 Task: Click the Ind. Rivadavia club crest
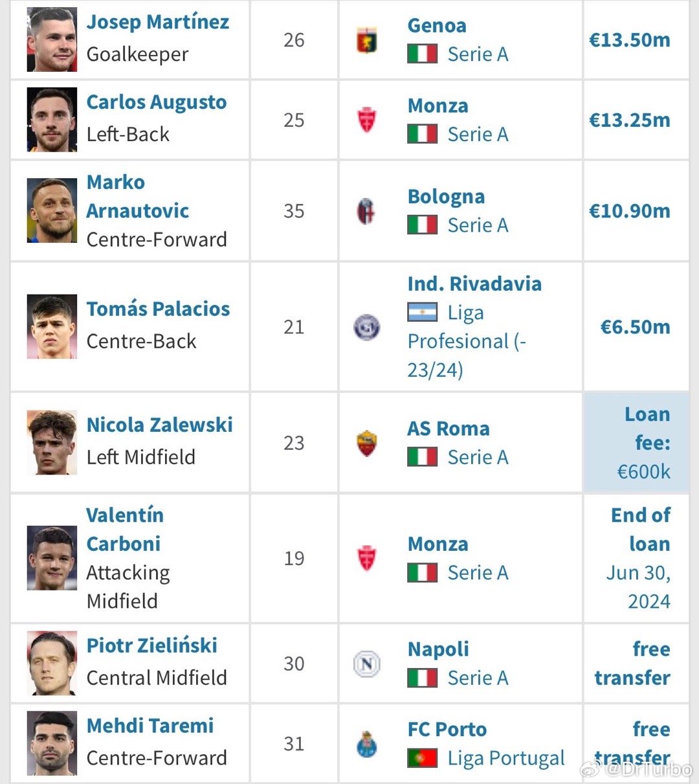pos(366,327)
